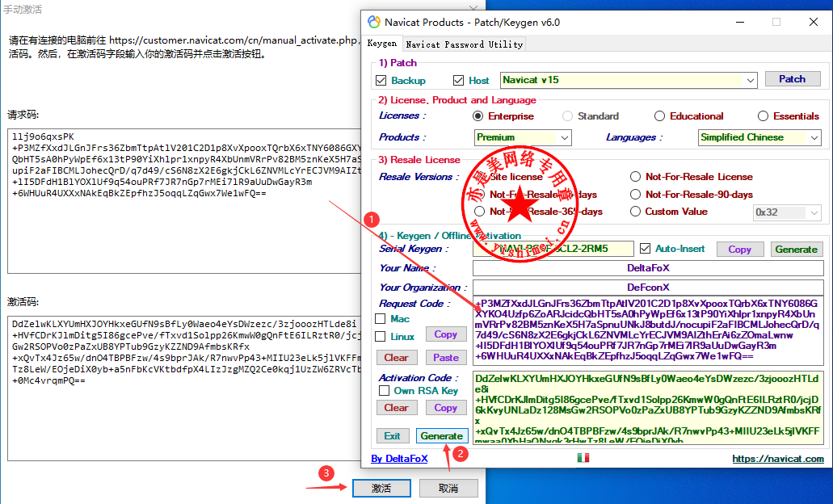Click the "2) License, Product and Language" heading

[456, 100]
